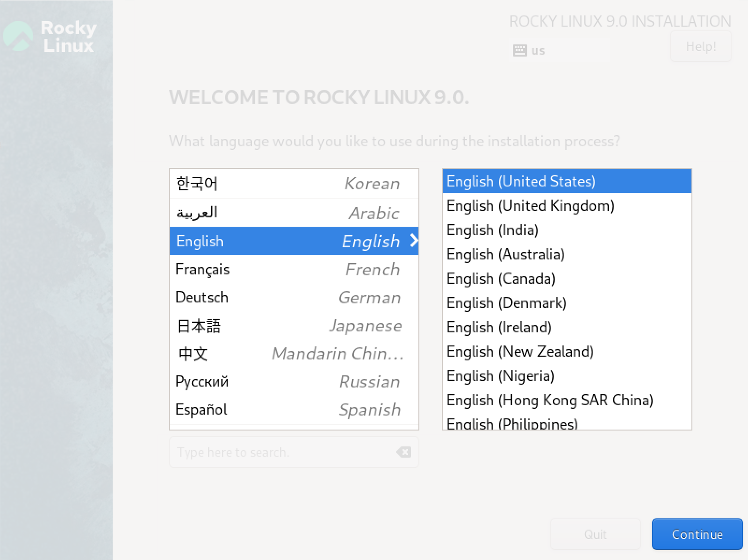The height and width of the screenshot is (560, 748).
Task: Click the Quit button
Action: [595, 534]
